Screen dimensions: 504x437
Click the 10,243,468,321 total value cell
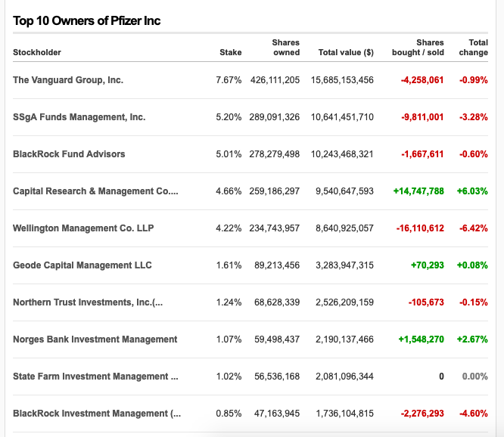pyautogui.click(x=342, y=154)
